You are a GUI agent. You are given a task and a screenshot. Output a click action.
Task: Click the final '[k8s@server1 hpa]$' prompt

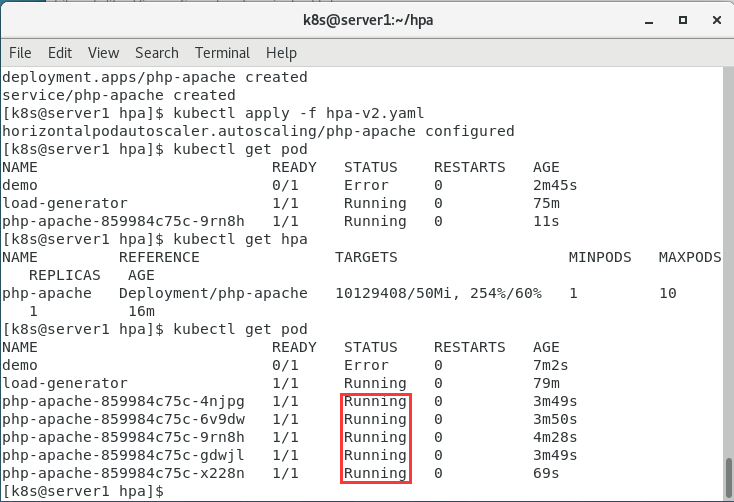pyautogui.click(x=83, y=491)
